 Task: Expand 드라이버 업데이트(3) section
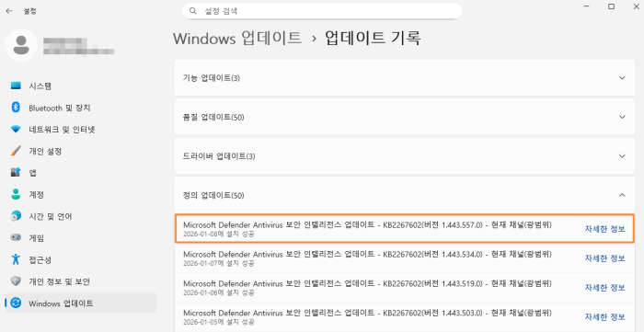[x=405, y=156]
